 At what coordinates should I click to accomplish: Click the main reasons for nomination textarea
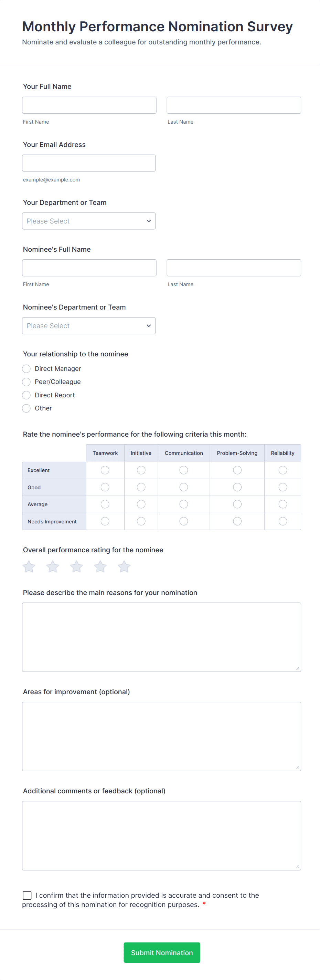coord(161,637)
